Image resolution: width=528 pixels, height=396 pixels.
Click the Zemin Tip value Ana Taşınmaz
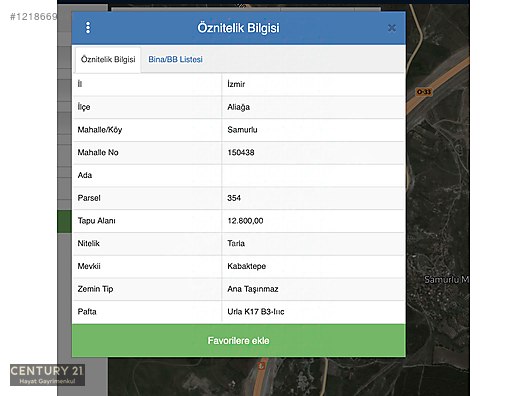pyautogui.click(x=253, y=289)
